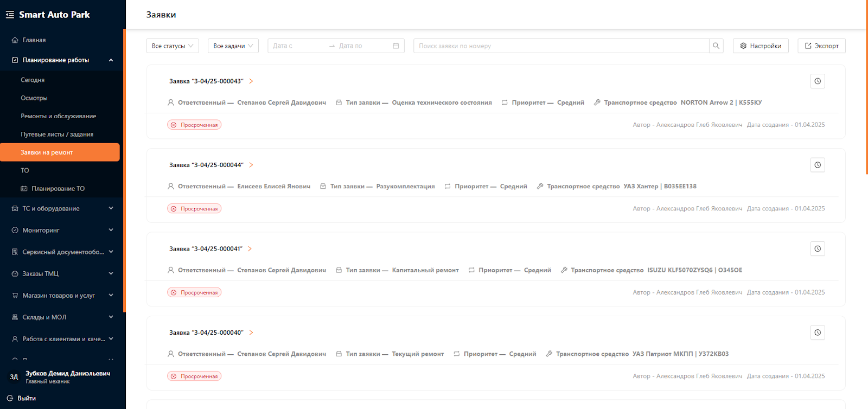Image resolution: width=868 pixels, height=409 pixels.
Task: Click the hamburger menu icon beside Smart Auto Park
Action: (10, 15)
